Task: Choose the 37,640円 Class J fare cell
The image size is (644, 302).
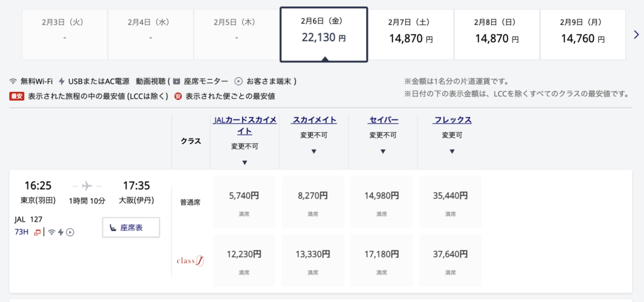Action: click(450, 260)
